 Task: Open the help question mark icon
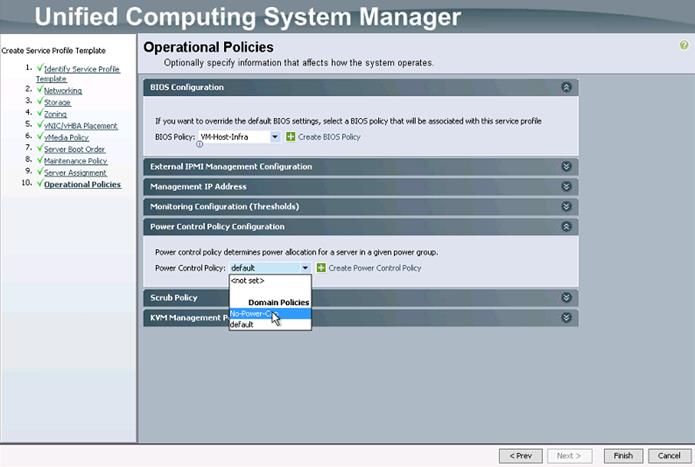click(684, 45)
